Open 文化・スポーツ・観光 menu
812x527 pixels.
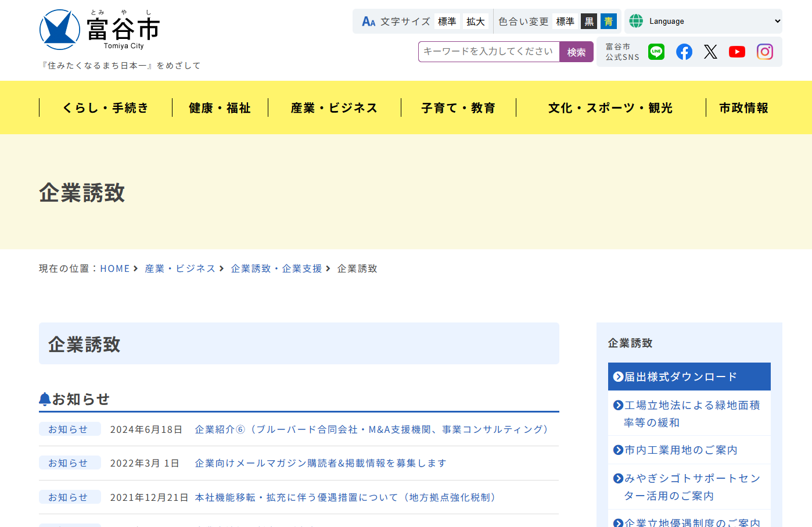(x=611, y=107)
